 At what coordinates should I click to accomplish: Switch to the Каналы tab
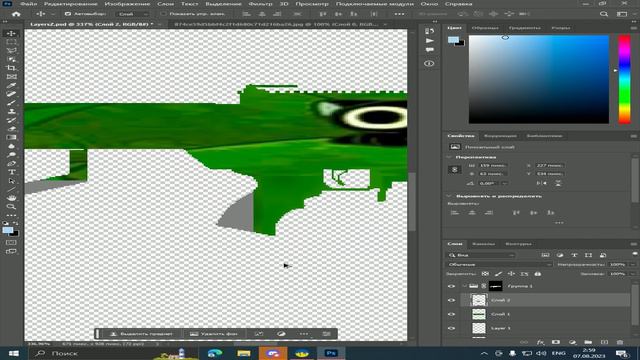483,244
